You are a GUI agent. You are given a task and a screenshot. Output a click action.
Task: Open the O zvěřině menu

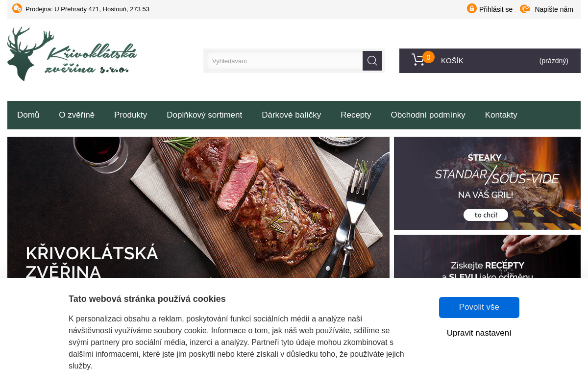77,115
